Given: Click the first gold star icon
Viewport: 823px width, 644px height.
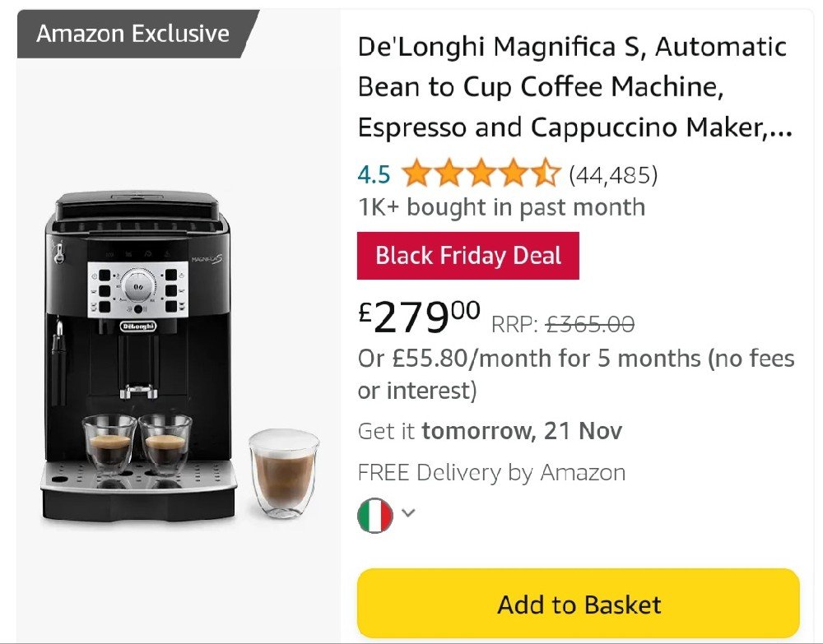Looking at the screenshot, I should pos(417,173).
